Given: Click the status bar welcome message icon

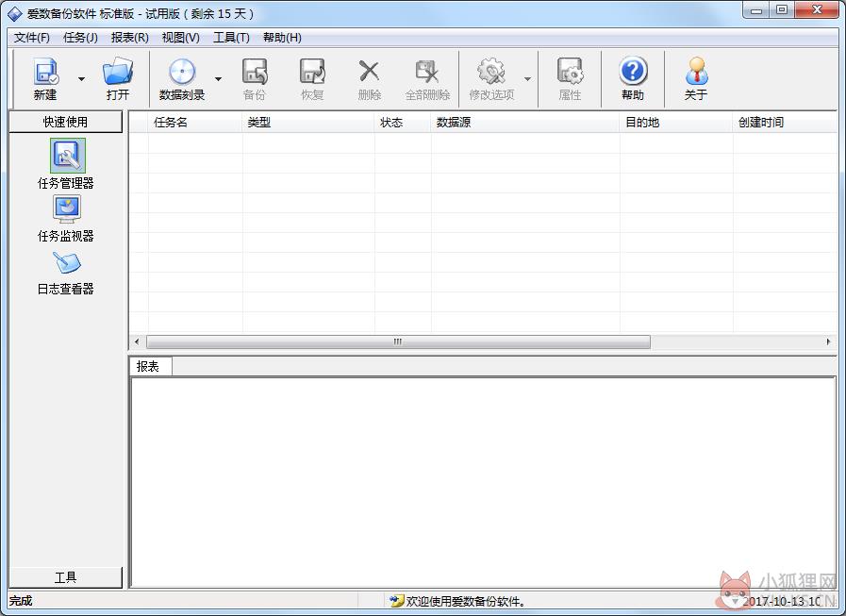Looking at the screenshot, I should (x=396, y=601).
